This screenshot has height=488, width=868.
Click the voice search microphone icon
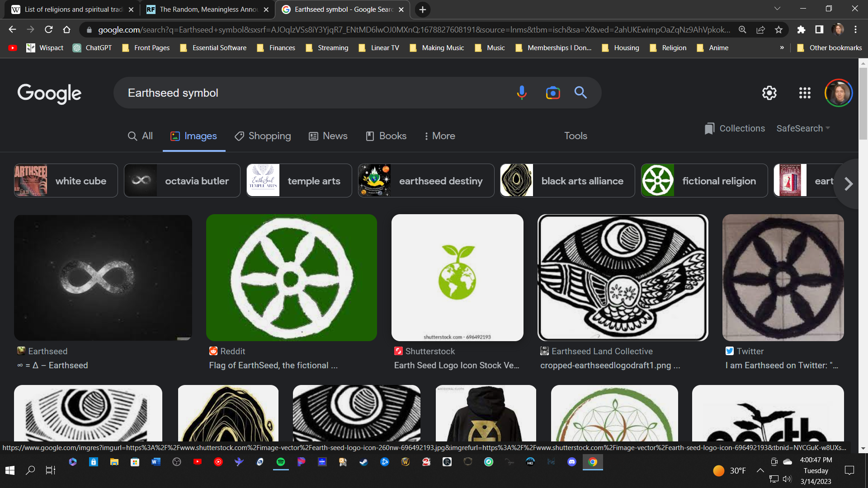pyautogui.click(x=522, y=93)
